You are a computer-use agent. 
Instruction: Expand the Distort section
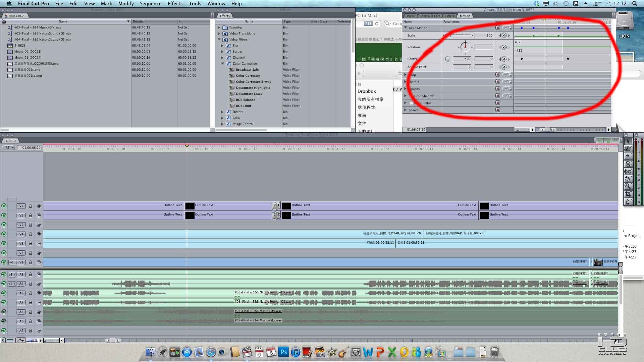(406, 82)
